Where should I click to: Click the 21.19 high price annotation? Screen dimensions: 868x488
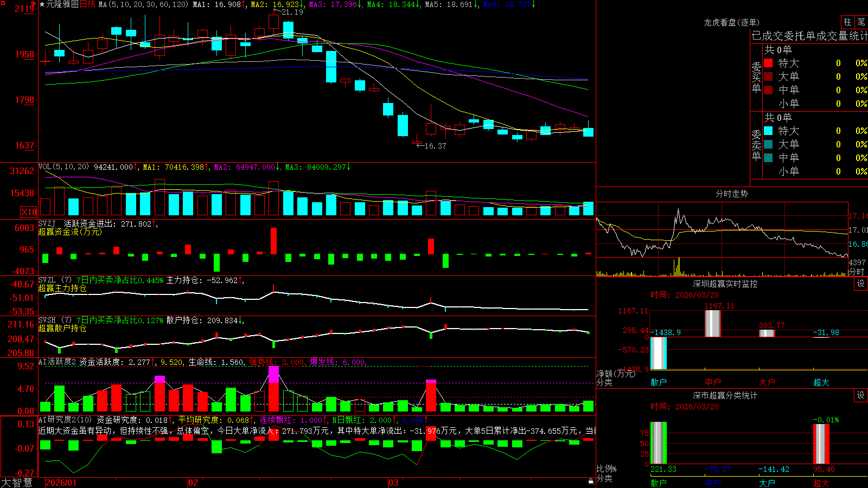292,12
